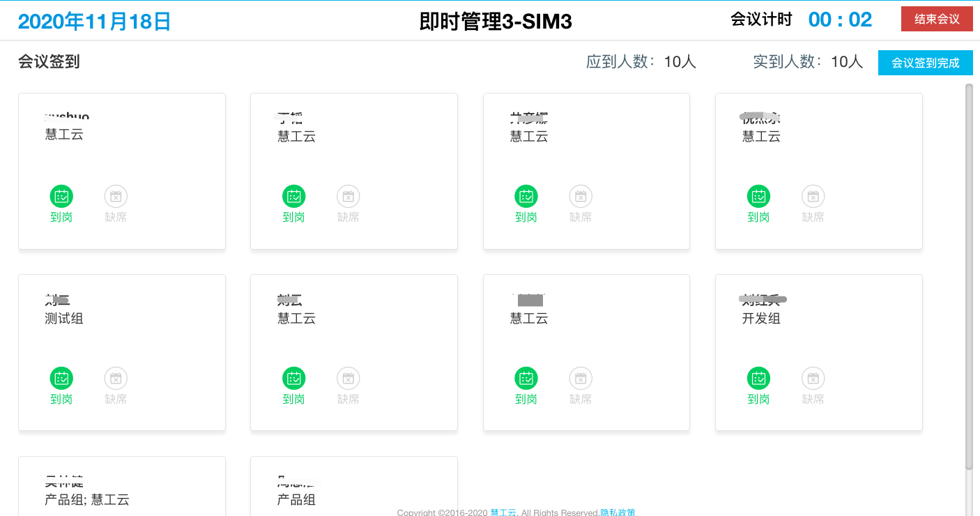Mark first top-row card member as 缺席
Screen dimensions: 980x516
coord(116,197)
